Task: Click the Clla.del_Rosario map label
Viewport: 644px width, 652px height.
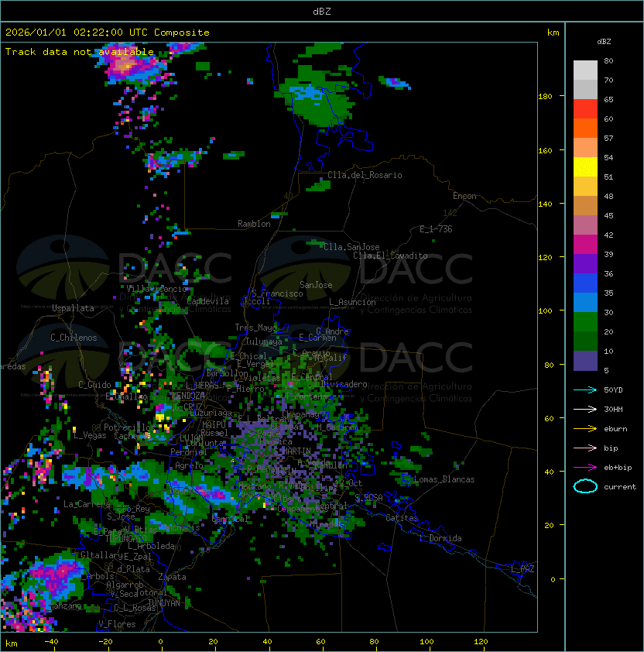Action: point(365,175)
